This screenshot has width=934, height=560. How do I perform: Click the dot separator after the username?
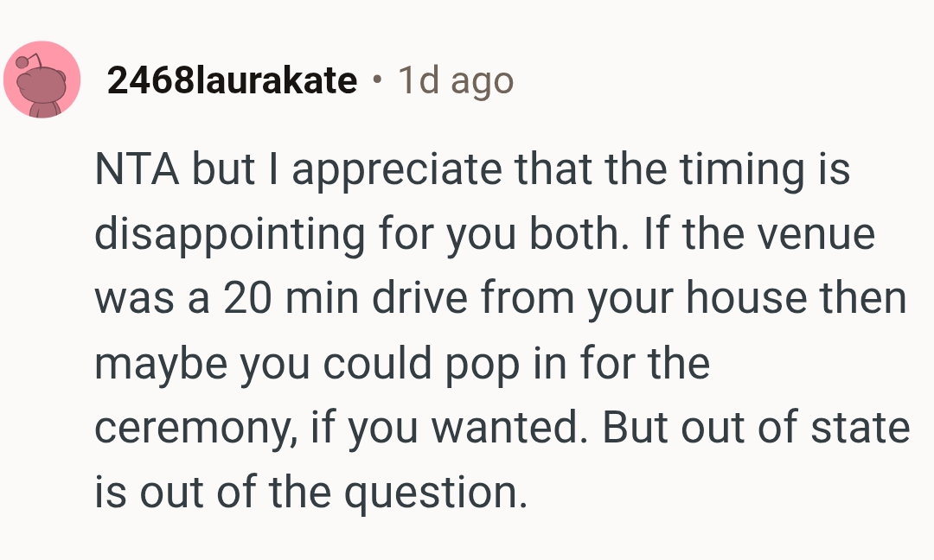pyautogui.click(x=376, y=81)
